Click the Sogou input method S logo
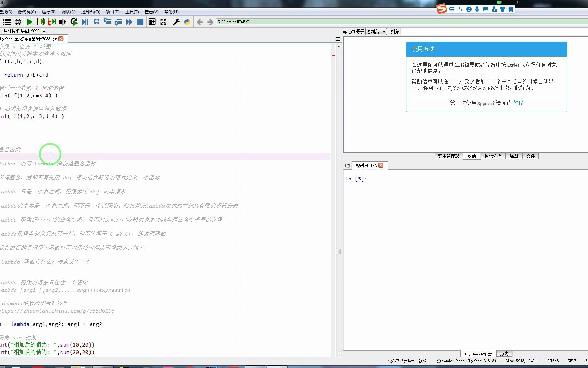Screen dimensions: 588x368 click(x=442, y=8)
